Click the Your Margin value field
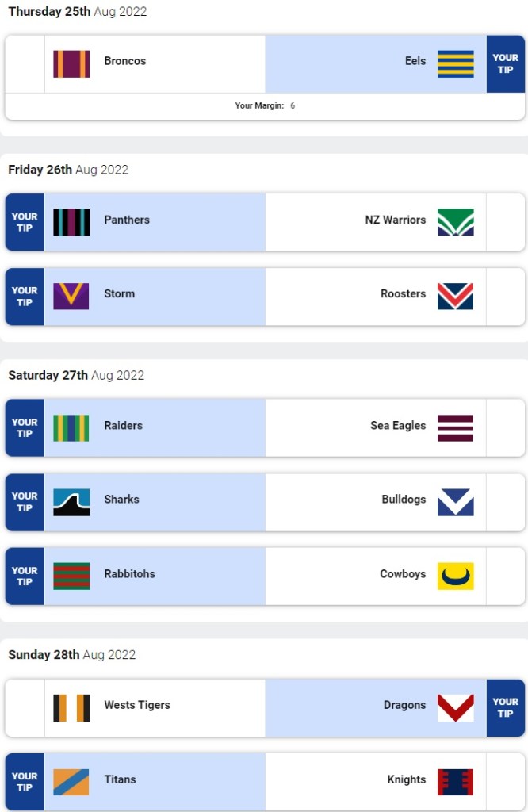The image size is (528, 812). coord(293,105)
